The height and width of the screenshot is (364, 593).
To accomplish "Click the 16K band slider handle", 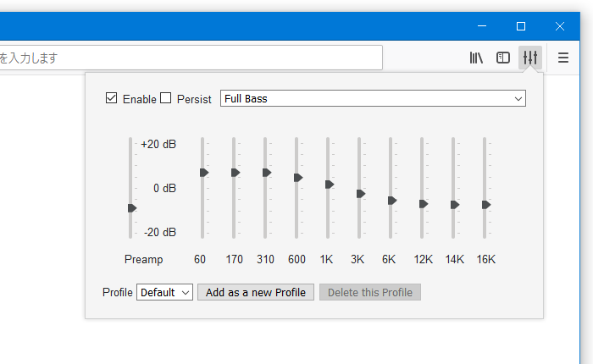I will click(486, 205).
